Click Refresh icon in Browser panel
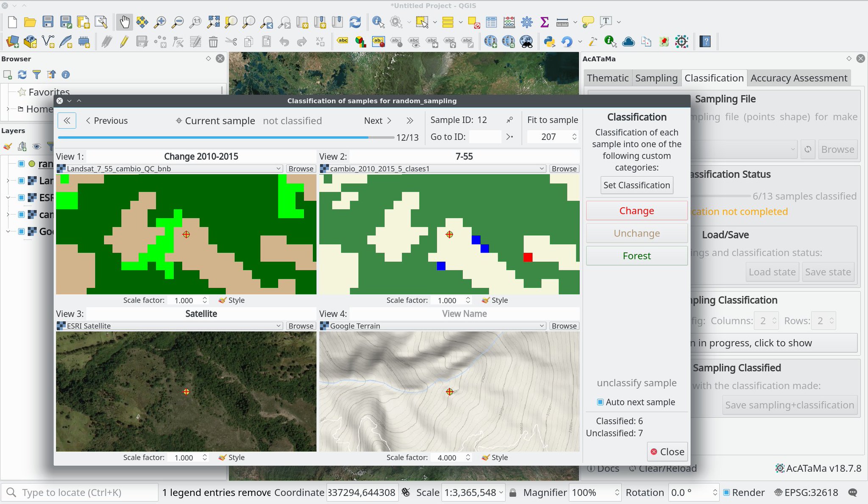 click(x=22, y=75)
